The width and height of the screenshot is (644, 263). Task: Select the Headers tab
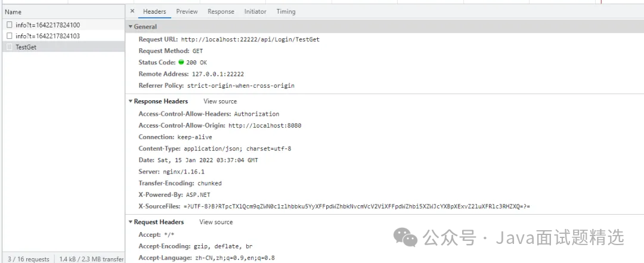coord(154,11)
